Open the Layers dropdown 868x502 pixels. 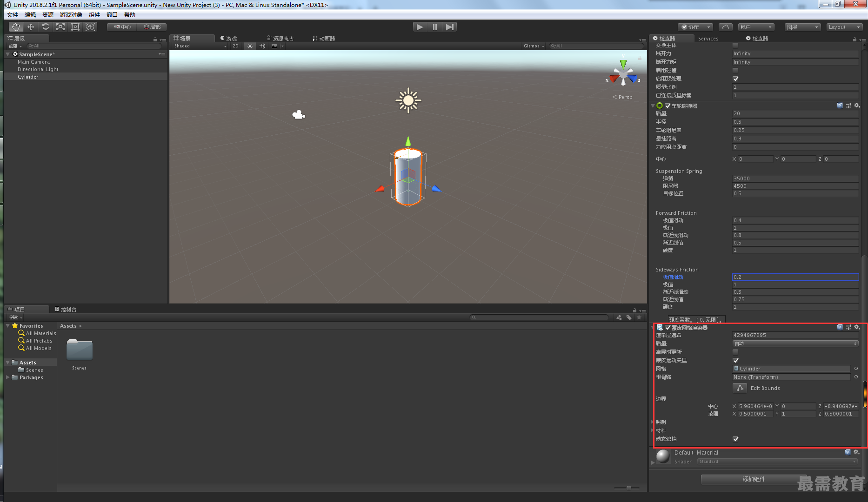802,27
